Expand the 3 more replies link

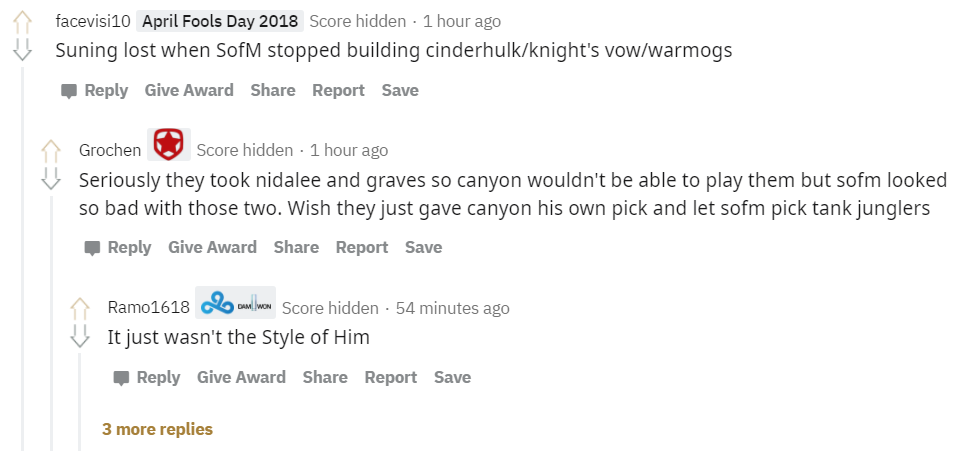coord(157,429)
